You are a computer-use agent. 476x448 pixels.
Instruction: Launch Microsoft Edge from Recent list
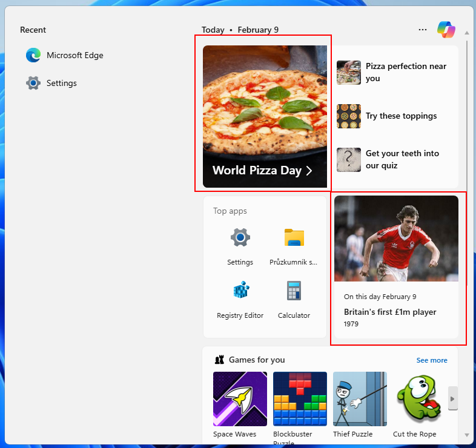(x=65, y=55)
